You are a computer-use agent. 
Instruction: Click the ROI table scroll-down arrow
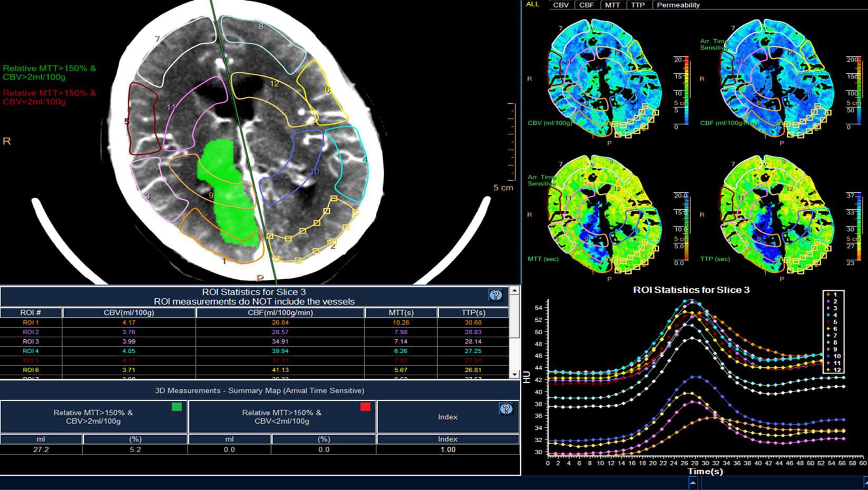(x=514, y=374)
